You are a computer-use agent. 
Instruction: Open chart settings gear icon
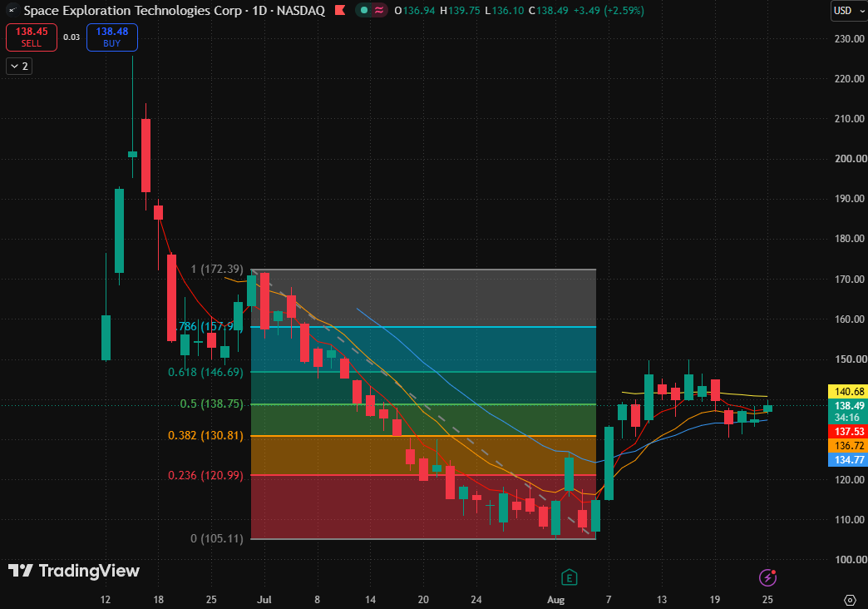(x=850, y=600)
